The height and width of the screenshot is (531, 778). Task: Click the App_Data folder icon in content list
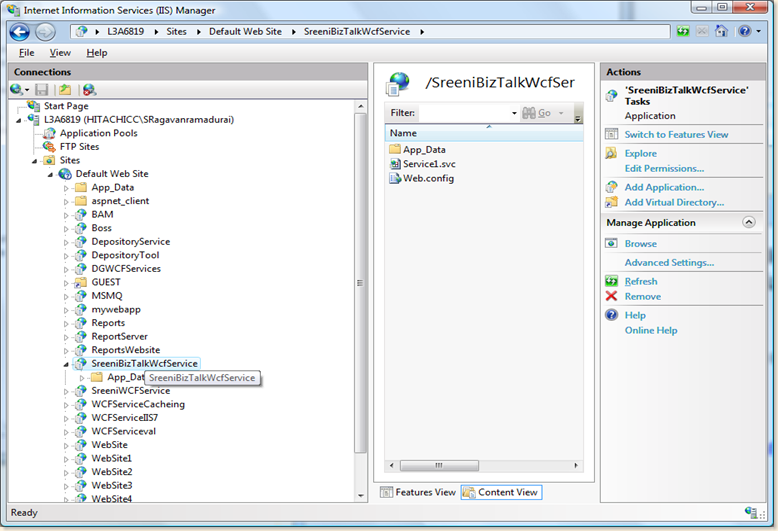tap(395, 149)
